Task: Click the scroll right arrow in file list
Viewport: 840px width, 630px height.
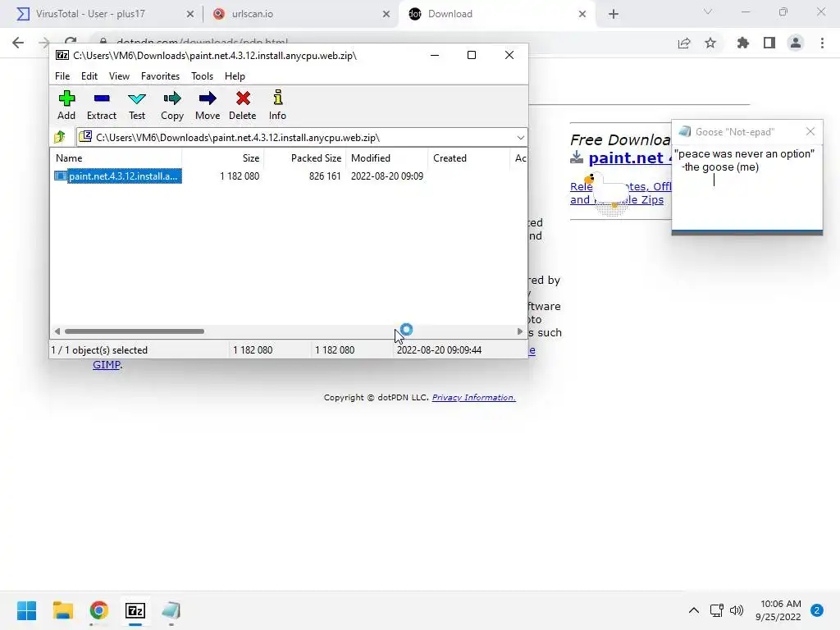Action: (519, 331)
